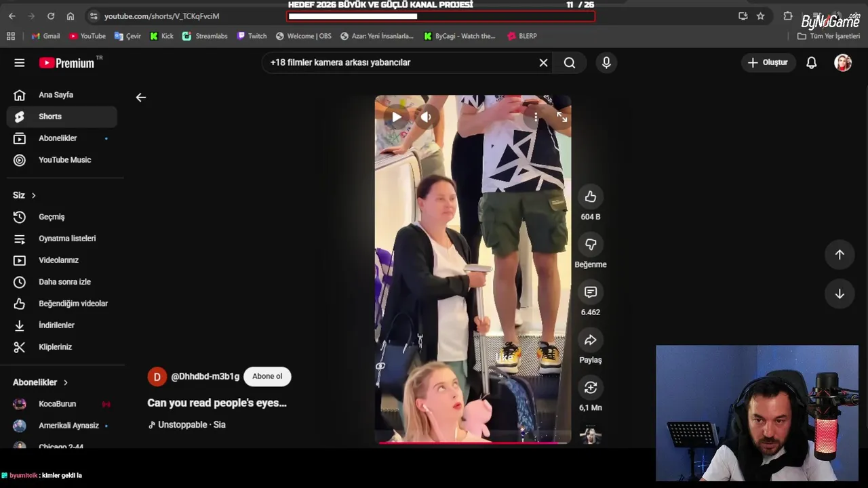Open Klipleriniz in the sidebar

(x=62, y=347)
